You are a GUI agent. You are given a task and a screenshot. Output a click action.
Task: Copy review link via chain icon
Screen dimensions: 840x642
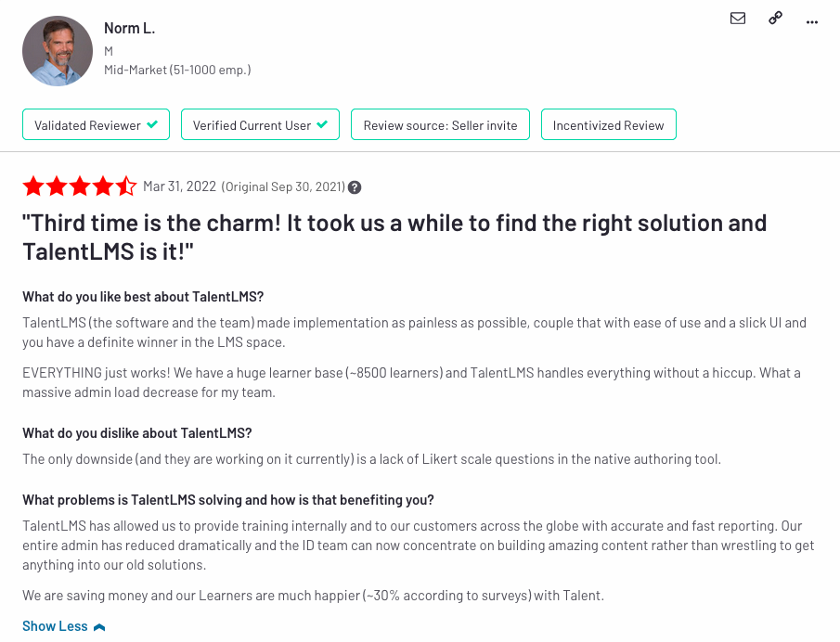pyautogui.click(x=775, y=19)
